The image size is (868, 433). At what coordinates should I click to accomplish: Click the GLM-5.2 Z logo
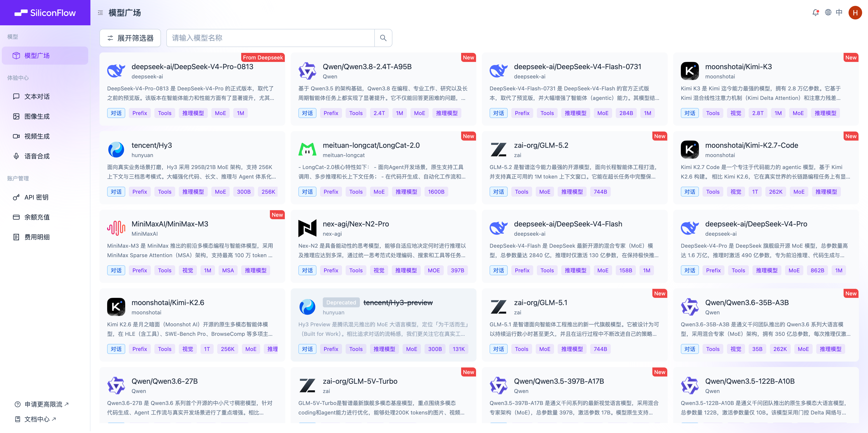(499, 150)
